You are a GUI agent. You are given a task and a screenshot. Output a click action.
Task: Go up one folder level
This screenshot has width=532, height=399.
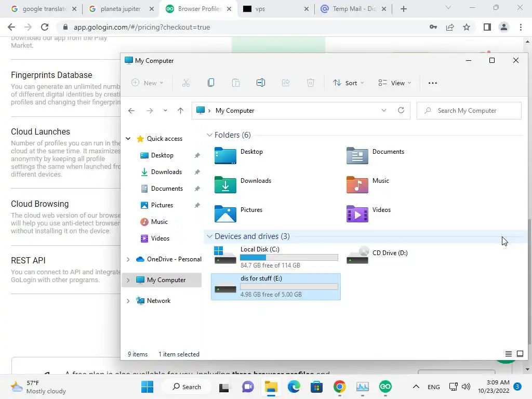[180, 111]
